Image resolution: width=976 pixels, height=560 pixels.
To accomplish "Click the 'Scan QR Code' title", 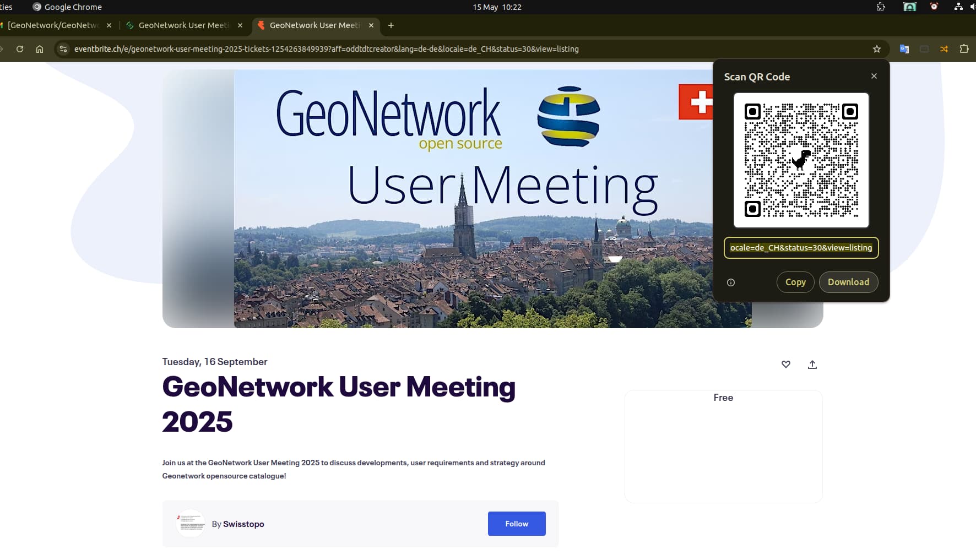I will pos(757,77).
